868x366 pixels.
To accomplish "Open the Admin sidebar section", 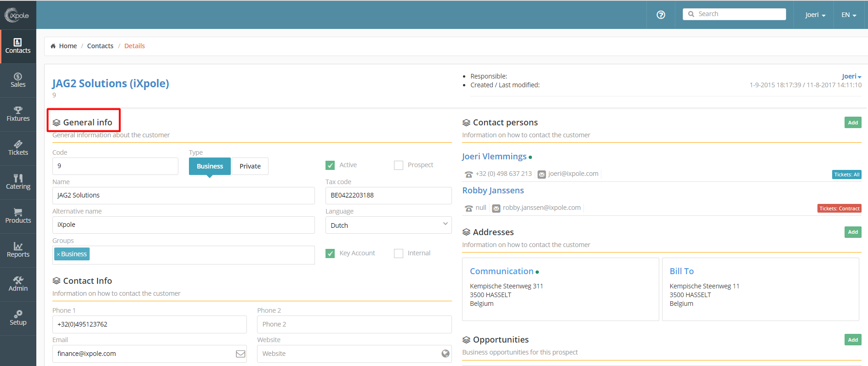I will coord(18,284).
